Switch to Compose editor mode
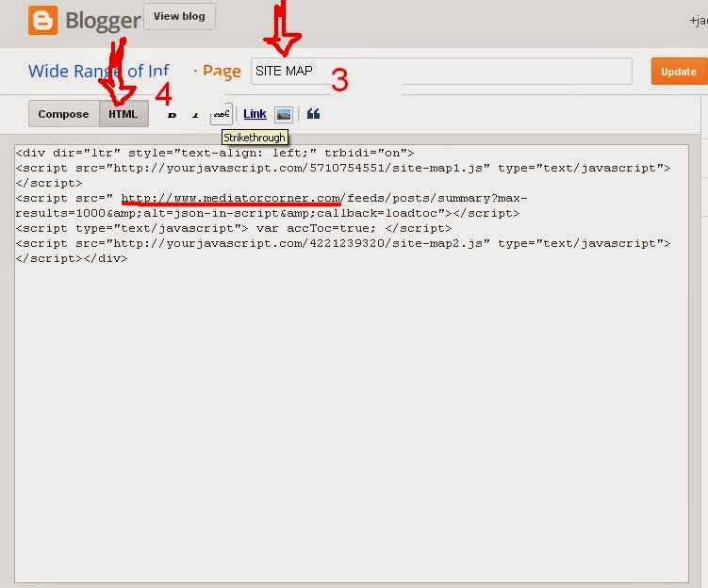 click(x=64, y=114)
